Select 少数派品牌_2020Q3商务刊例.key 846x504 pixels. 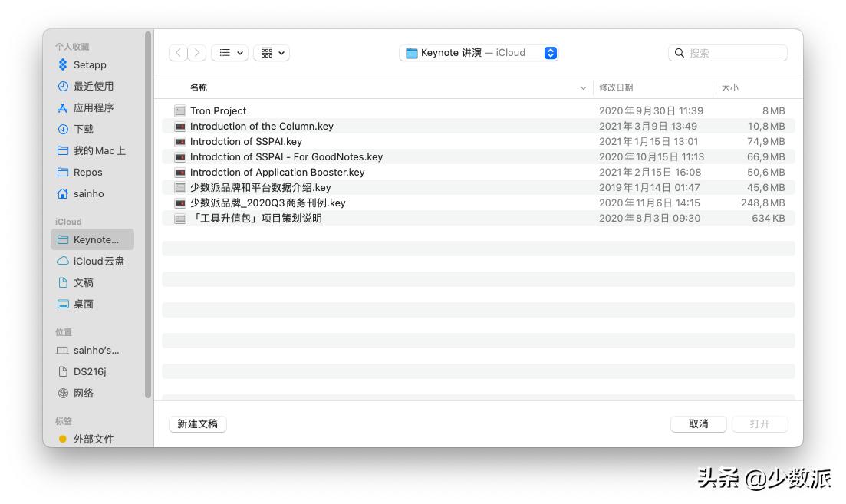click(478, 203)
